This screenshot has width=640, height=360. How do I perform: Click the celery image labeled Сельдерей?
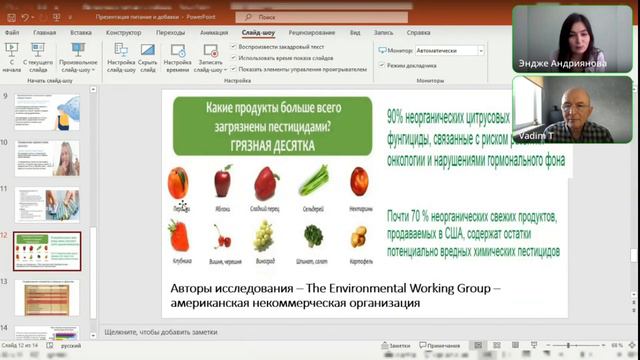(313, 180)
